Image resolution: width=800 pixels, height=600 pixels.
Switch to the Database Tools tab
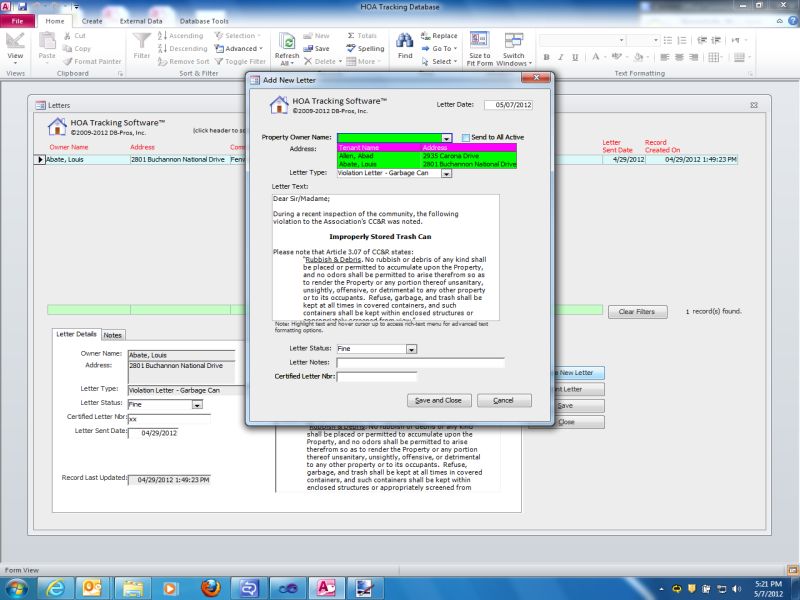point(204,21)
